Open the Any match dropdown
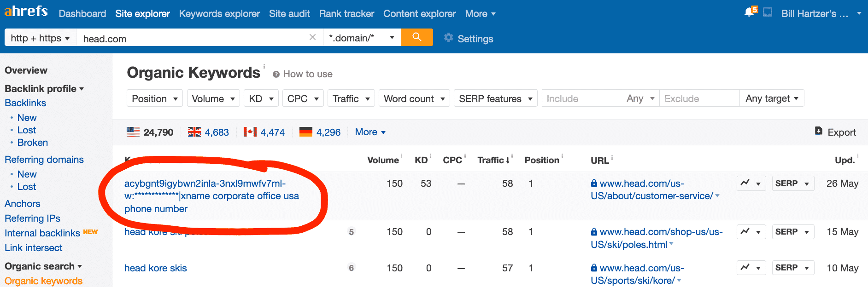This screenshot has height=287, width=868. click(x=640, y=98)
